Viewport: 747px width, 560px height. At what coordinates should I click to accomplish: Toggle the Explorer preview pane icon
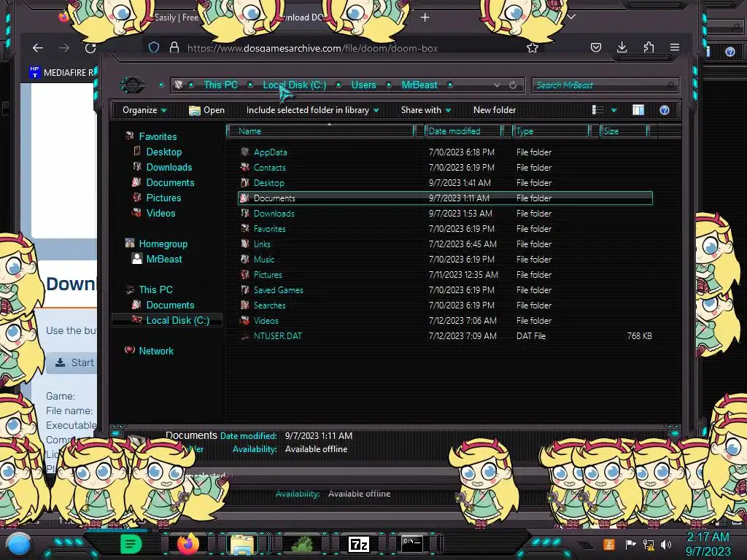(x=638, y=111)
